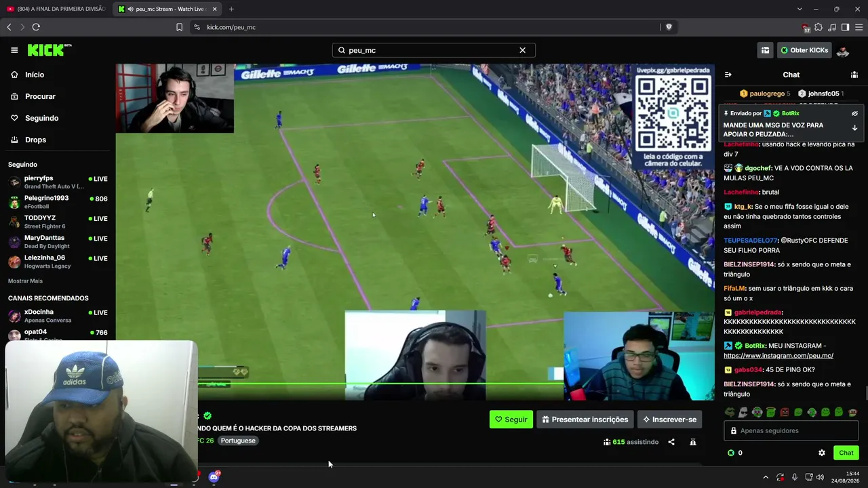
Task: Open a new browser tab
Action: click(231, 9)
